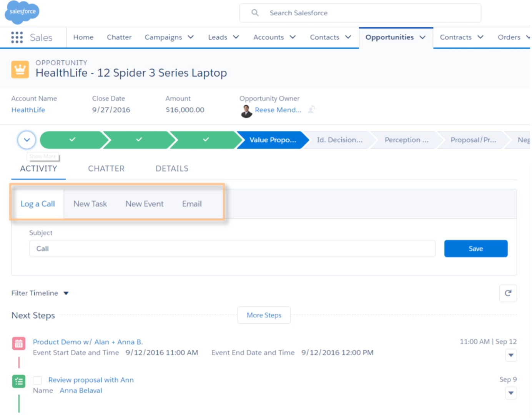This screenshot has height=419, width=532.
Task: Click the $16,000.00 amount value
Action: pos(185,110)
